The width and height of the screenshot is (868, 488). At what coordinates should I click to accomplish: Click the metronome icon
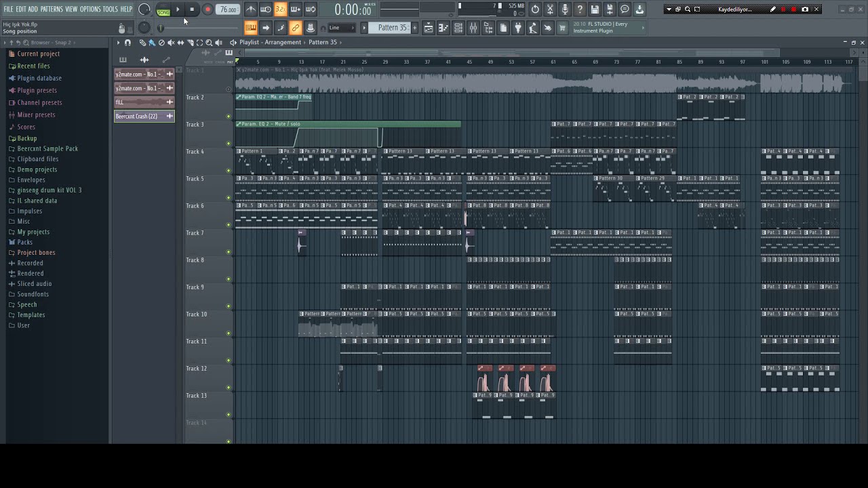tap(251, 9)
